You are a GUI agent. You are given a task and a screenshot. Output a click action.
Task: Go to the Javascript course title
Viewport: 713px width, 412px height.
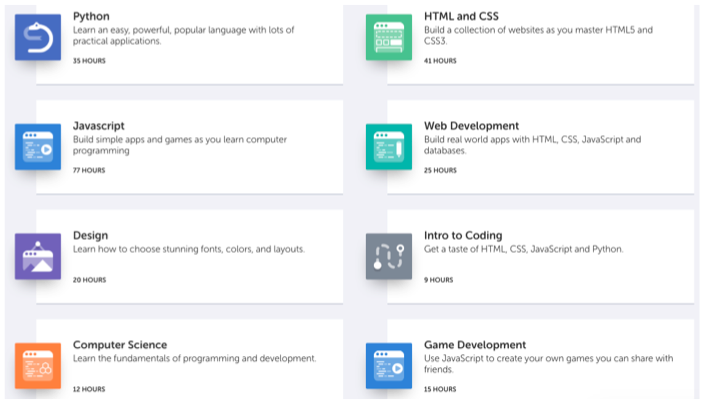[x=99, y=126]
